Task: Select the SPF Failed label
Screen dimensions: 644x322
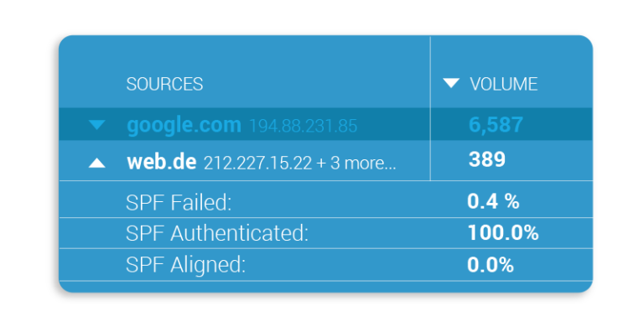Action: tap(179, 203)
